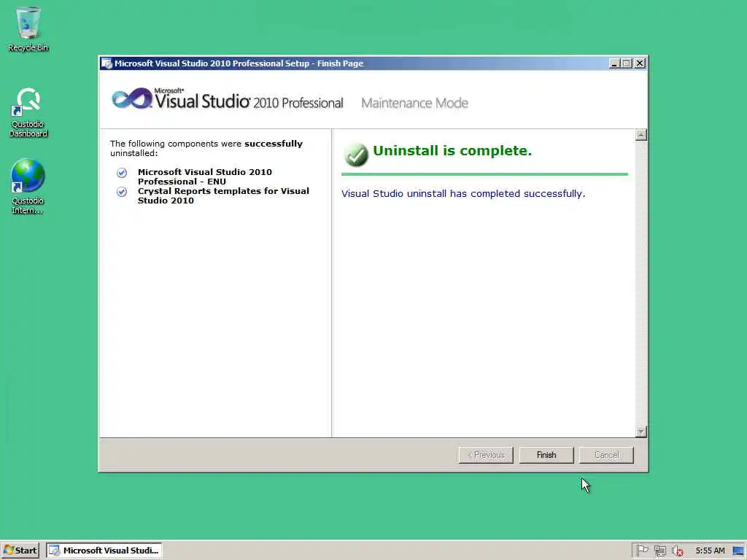Screen dimensions: 747x560
Task: Click 'Visual Studio uninstall has completed successfully.' text
Action: click(x=463, y=193)
